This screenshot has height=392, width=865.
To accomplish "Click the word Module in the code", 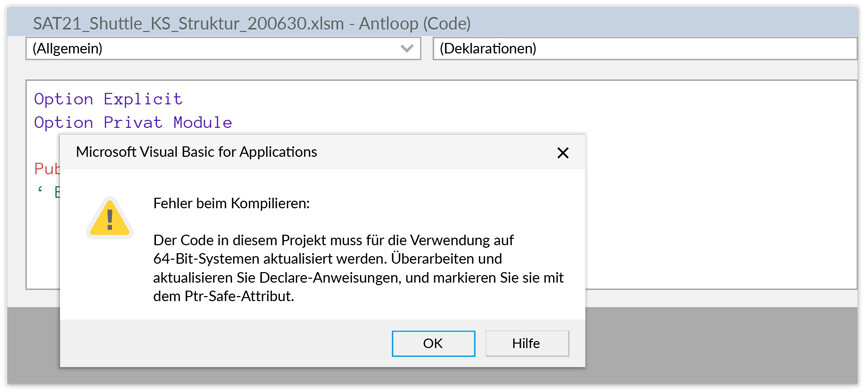I will pos(203,122).
